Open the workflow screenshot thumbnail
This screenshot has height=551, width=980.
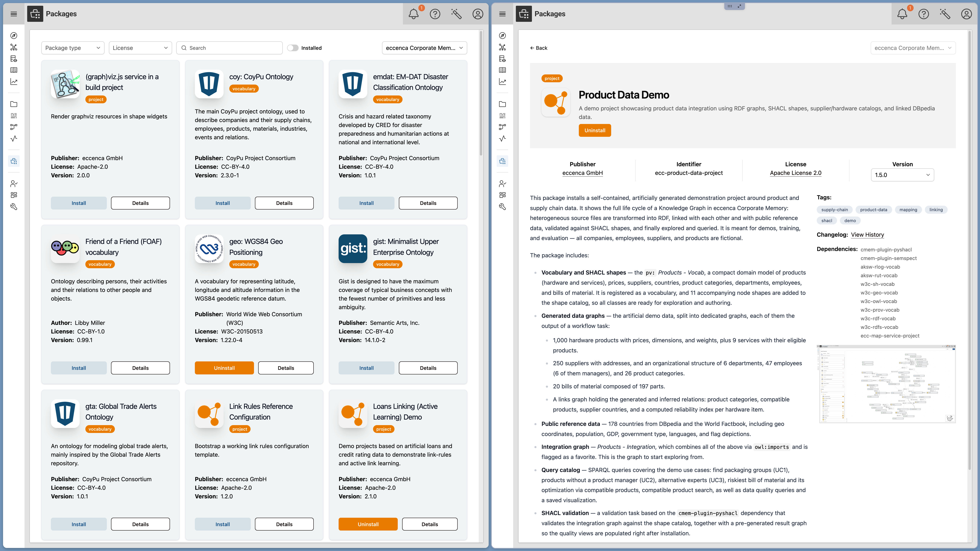click(x=886, y=384)
